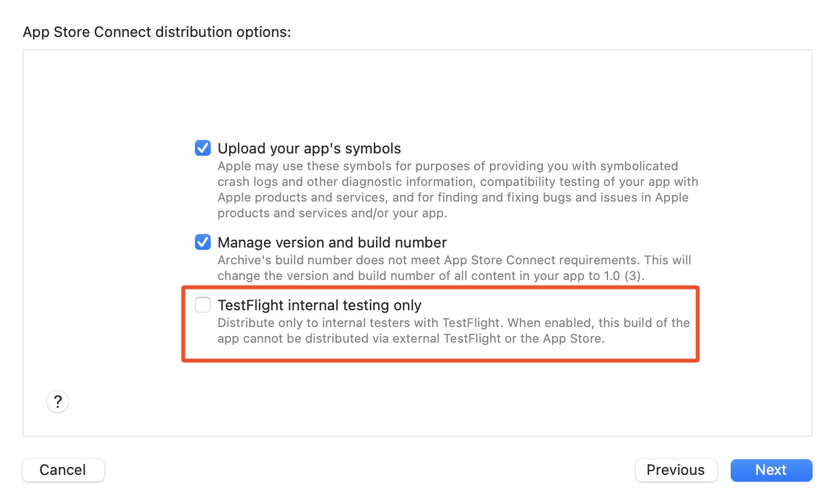Disable Manage version and build number checkbox
Viewport: 835px width, 504px height.
coord(203,242)
